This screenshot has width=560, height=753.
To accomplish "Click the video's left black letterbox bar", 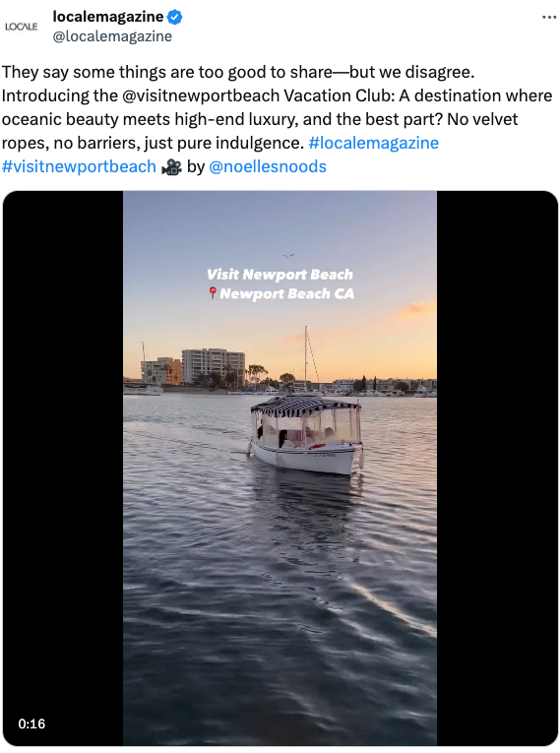I will tap(63, 469).
